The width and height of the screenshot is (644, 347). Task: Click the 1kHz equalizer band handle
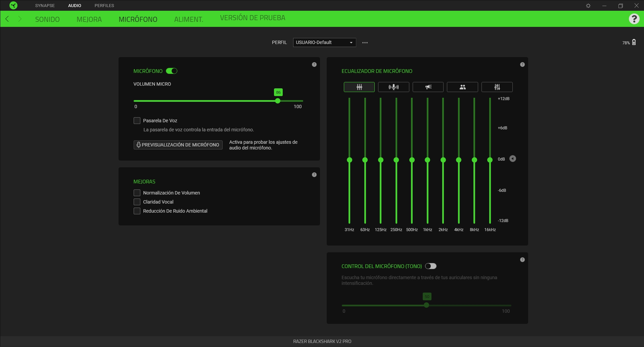click(427, 160)
